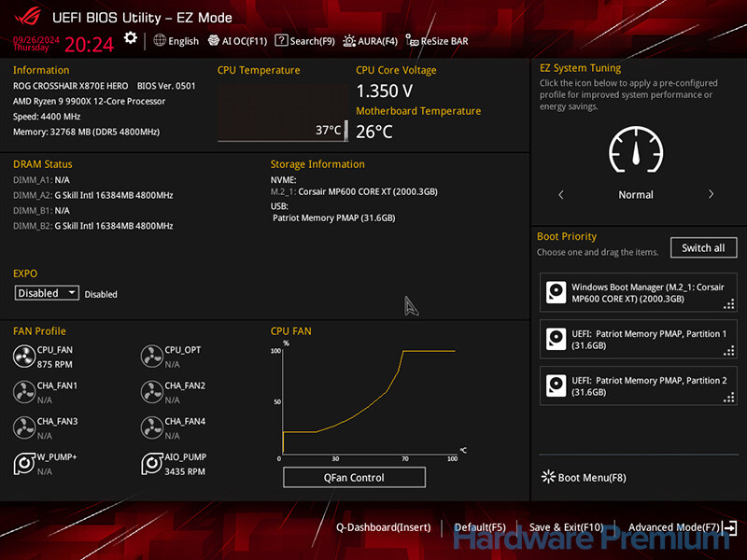
Task: Click the 09/26/2024 Thursday date
Action: click(x=36, y=43)
